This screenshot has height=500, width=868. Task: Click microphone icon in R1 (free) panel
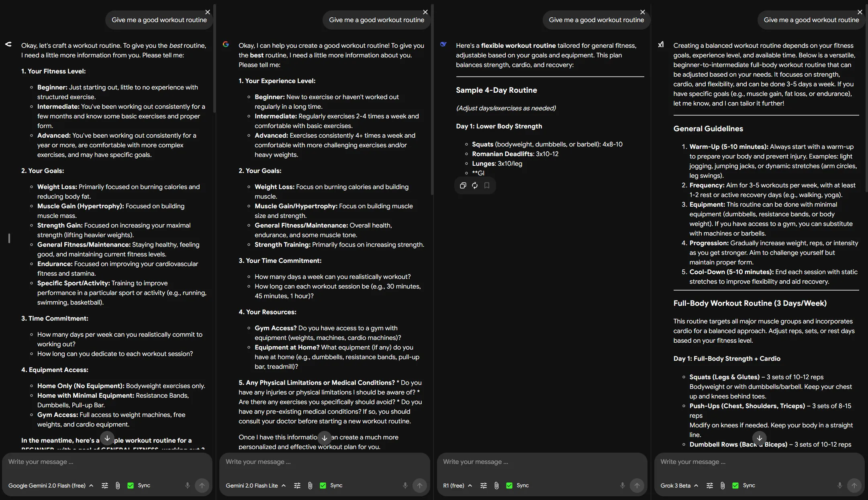[622, 486]
